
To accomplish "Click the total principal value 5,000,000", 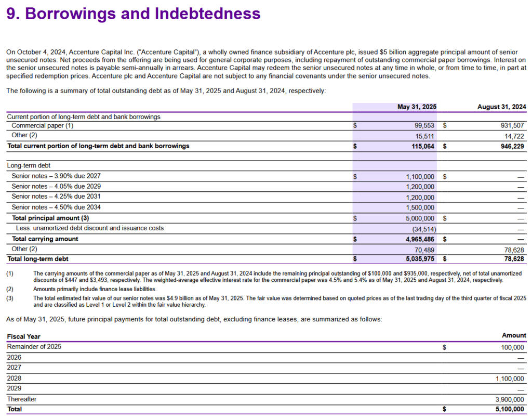I will 420,218.
